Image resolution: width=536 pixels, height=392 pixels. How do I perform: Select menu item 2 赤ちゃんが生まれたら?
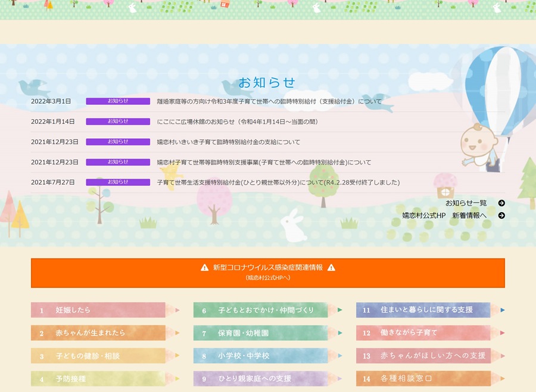point(98,333)
